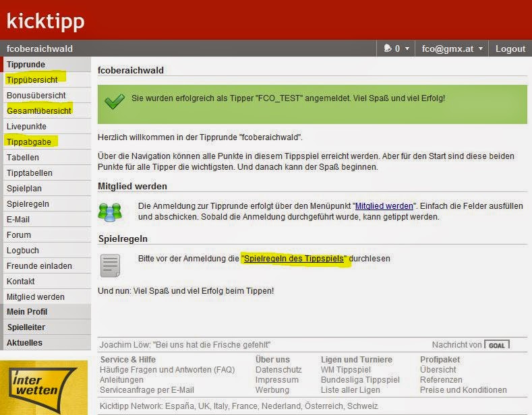532x415 pixels.
Task: Open Tabellen in the sidebar
Action: click(47, 158)
